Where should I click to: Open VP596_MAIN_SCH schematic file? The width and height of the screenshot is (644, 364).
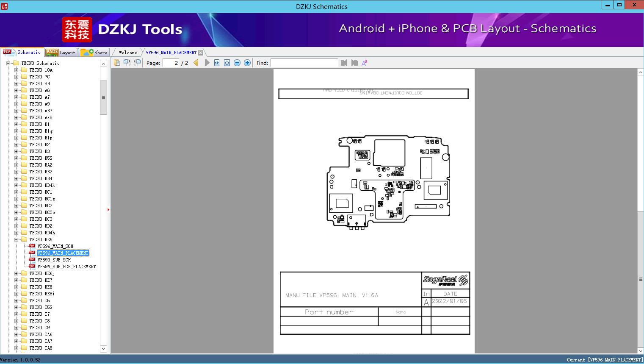point(55,246)
